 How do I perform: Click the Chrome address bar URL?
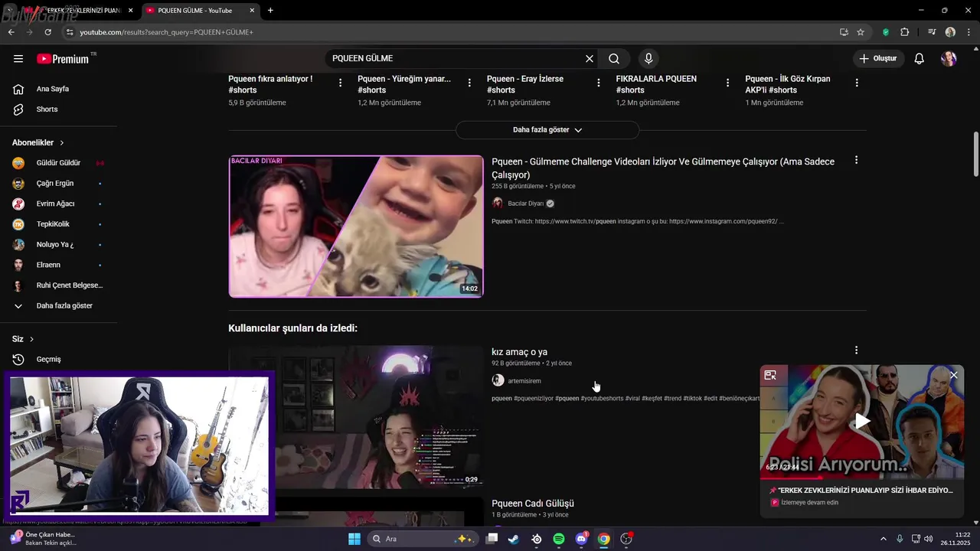(x=166, y=32)
